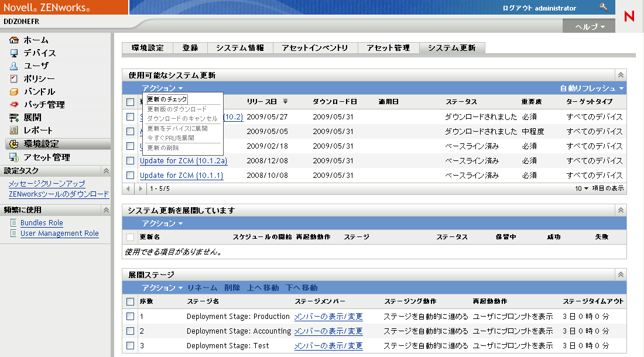Select the Update for ZCM (10.1.2a) row checkbox
This screenshot has height=357, width=644.
[x=131, y=160]
